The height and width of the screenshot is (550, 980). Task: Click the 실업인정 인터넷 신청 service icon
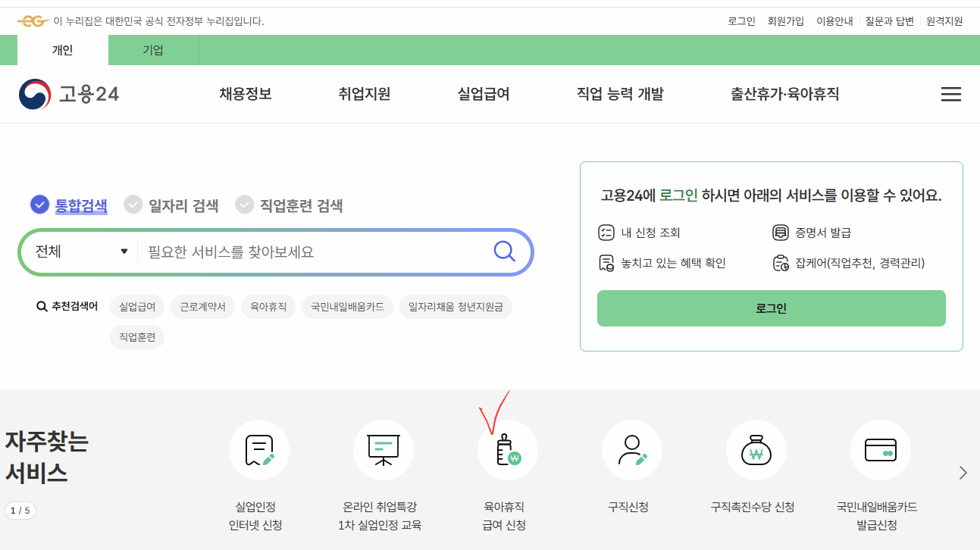pos(258,449)
